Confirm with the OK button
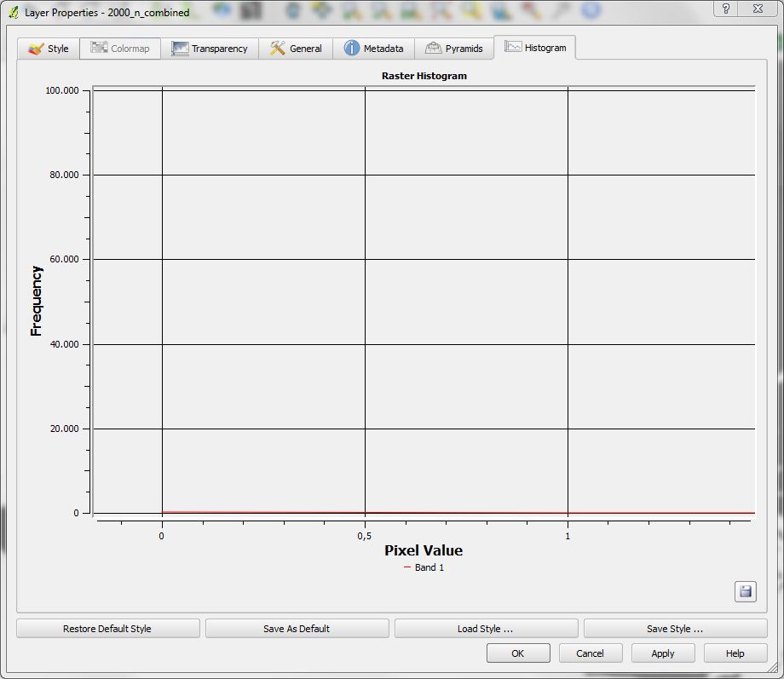The image size is (784, 679). 518,653
